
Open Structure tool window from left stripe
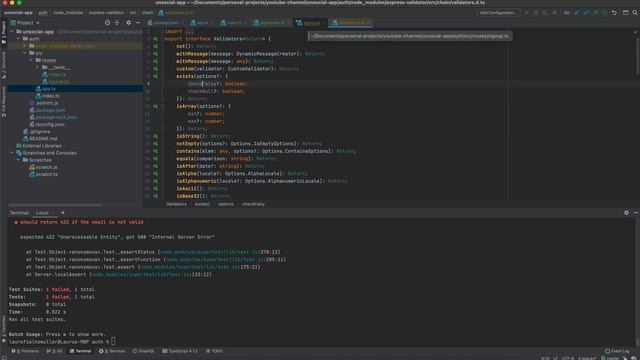(4, 65)
